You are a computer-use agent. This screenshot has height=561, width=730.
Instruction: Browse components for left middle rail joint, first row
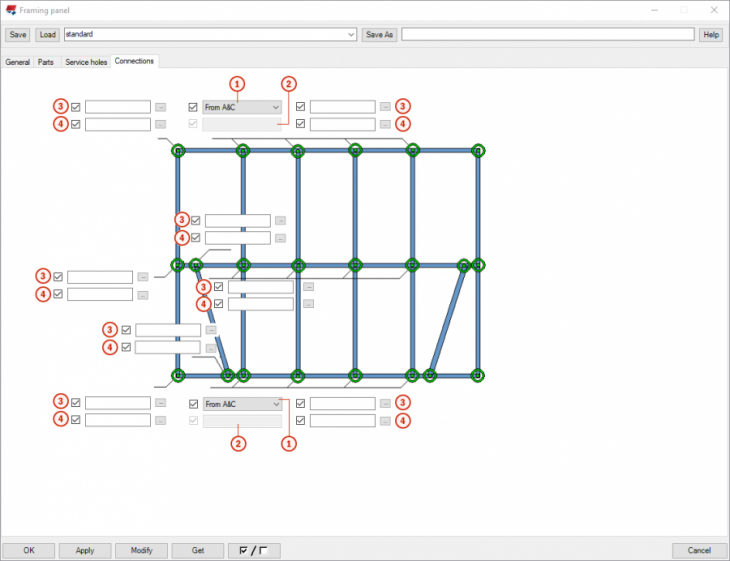coord(143,277)
